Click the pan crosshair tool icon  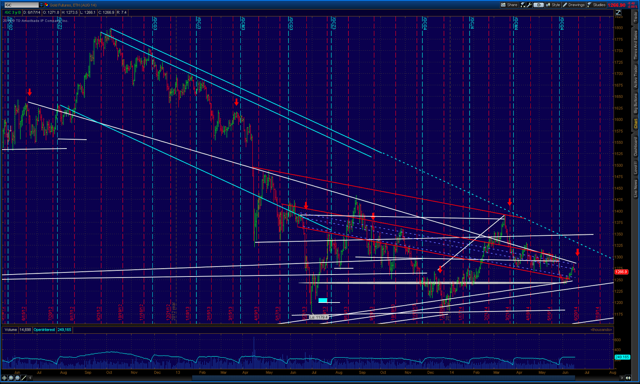4,378
